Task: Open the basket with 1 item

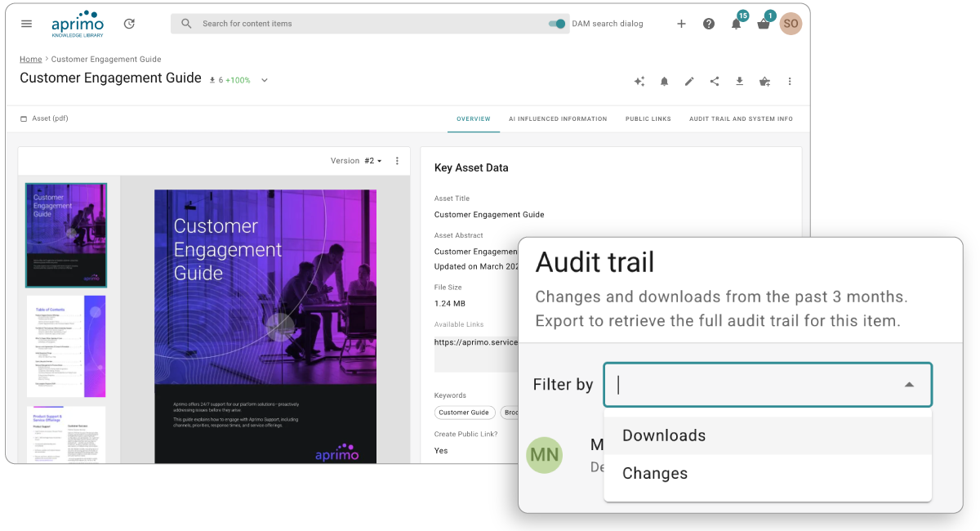Action: (x=764, y=24)
